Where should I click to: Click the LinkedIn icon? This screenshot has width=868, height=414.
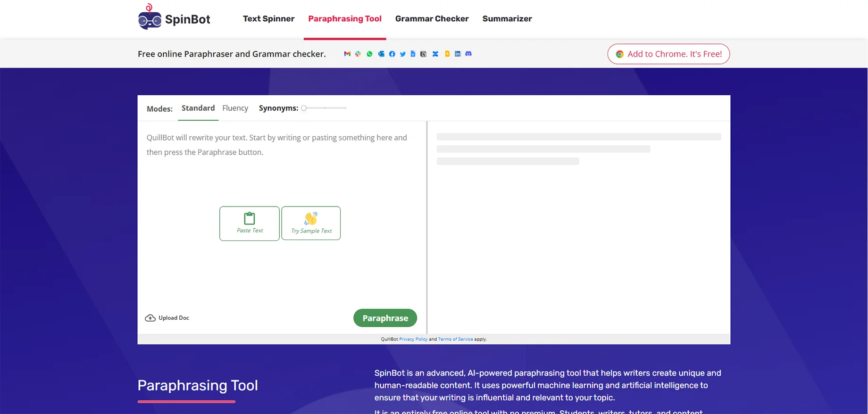[x=458, y=54]
